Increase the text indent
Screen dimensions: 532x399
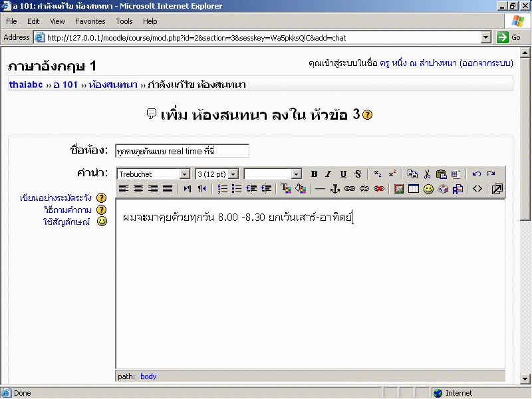point(266,189)
